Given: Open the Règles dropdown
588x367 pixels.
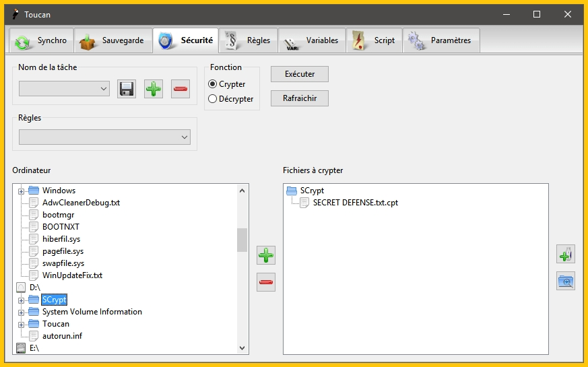Looking at the screenshot, I should pos(104,137).
